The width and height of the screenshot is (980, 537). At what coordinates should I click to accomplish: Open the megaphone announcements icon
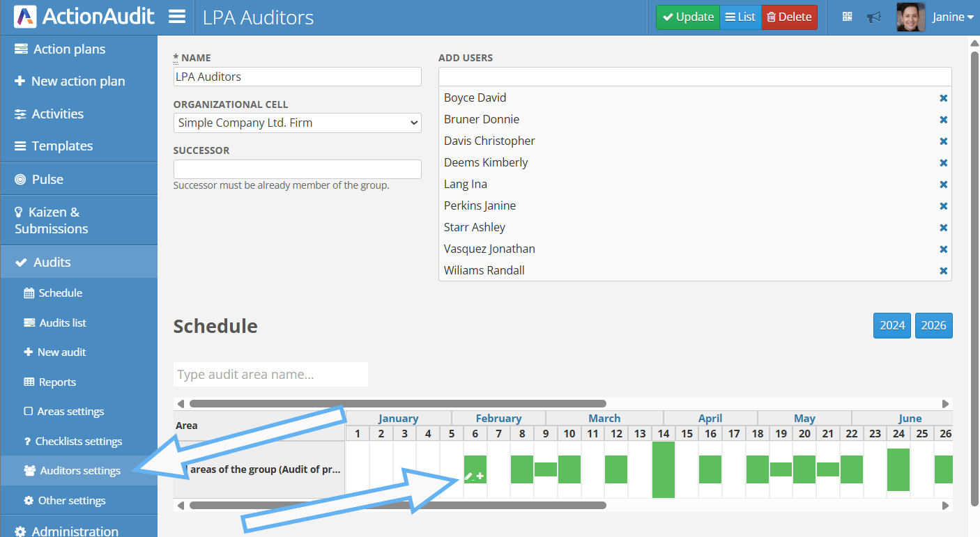[x=873, y=17]
